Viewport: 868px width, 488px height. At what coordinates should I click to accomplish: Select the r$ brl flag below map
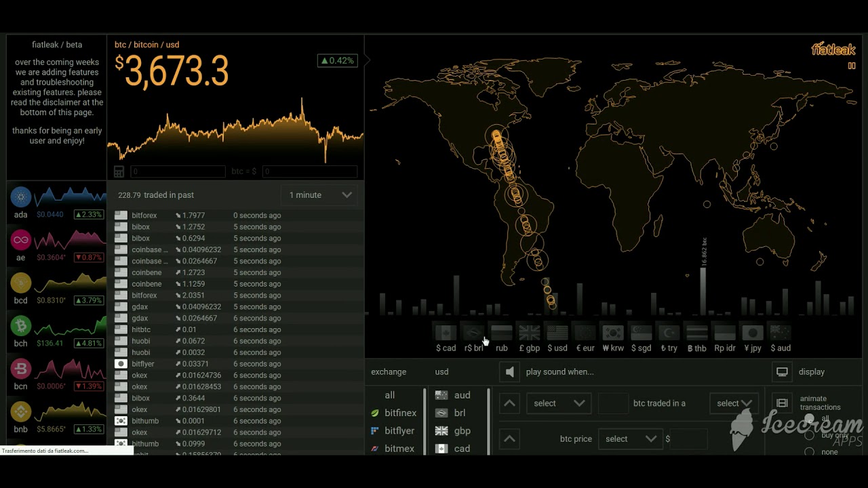click(x=473, y=333)
